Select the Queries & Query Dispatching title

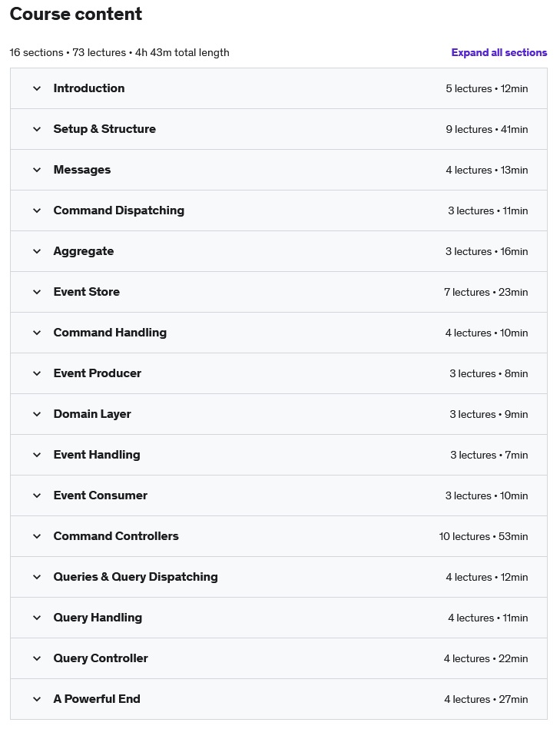pyautogui.click(x=135, y=577)
